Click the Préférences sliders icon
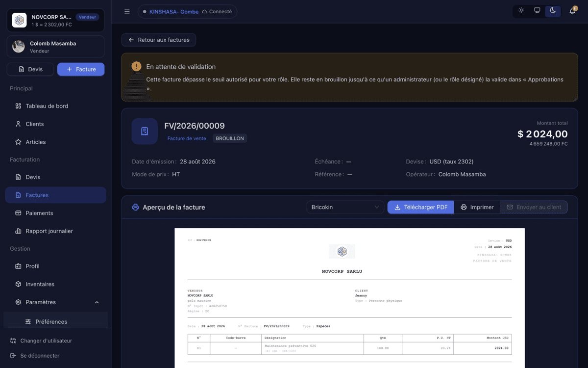Screen dimensions: 588x368 click(x=28, y=322)
